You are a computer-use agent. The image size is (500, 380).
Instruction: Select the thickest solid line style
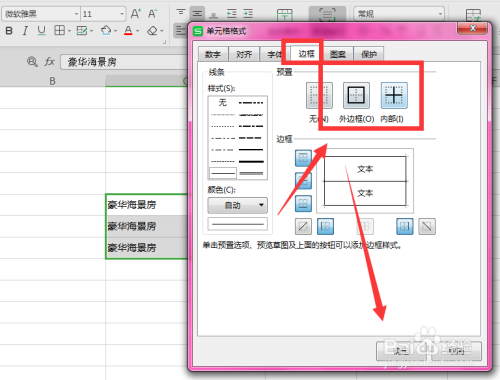tap(251, 162)
